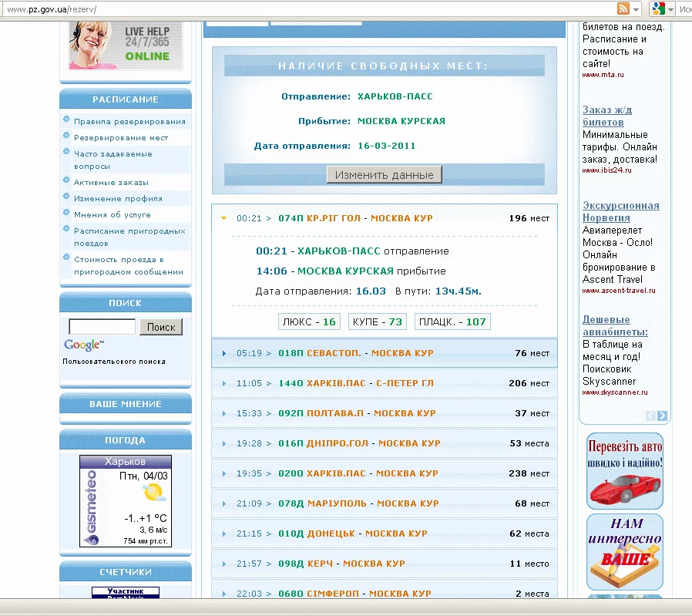The height and width of the screenshot is (616, 692).
Task: Collapse train 074П Кр.Ріг – Москва row
Action: tap(385, 218)
